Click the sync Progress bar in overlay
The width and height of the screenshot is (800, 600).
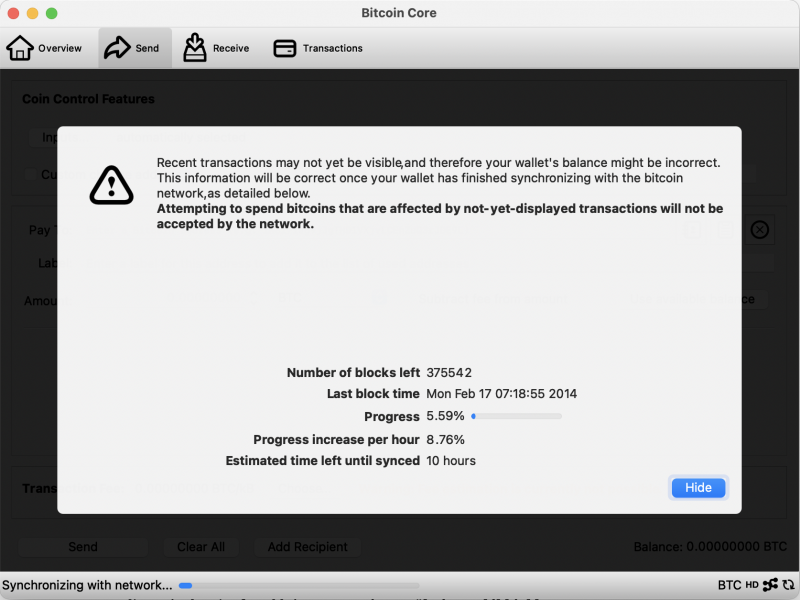click(516, 416)
